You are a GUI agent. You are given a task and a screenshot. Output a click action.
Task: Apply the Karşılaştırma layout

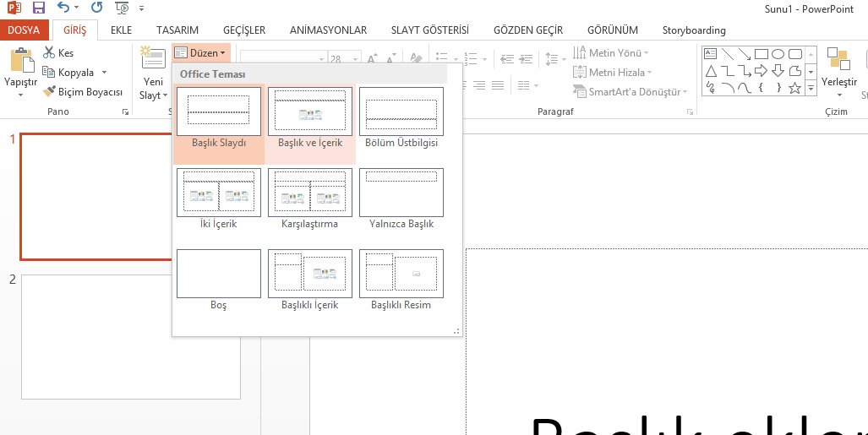pyautogui.click(x=310, y=199)
